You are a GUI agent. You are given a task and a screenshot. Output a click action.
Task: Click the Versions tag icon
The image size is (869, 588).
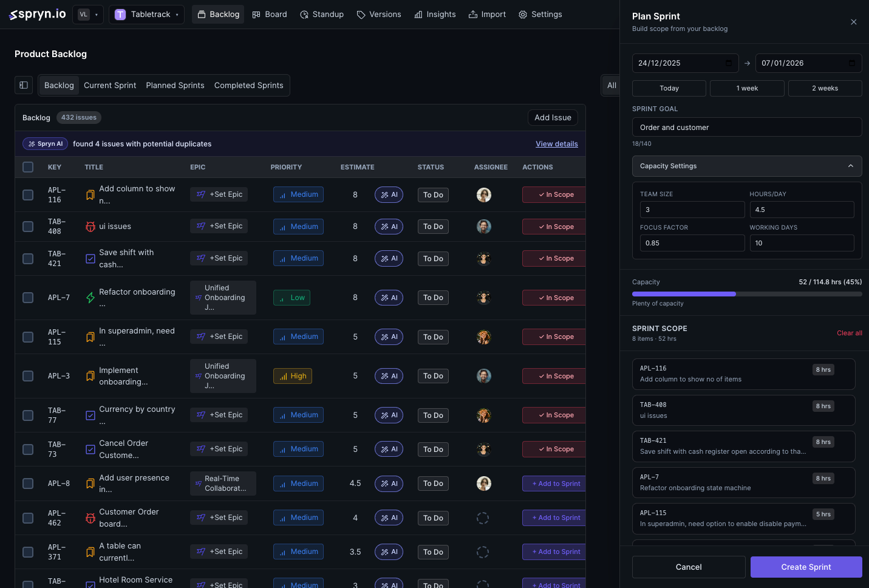(362, 14)
